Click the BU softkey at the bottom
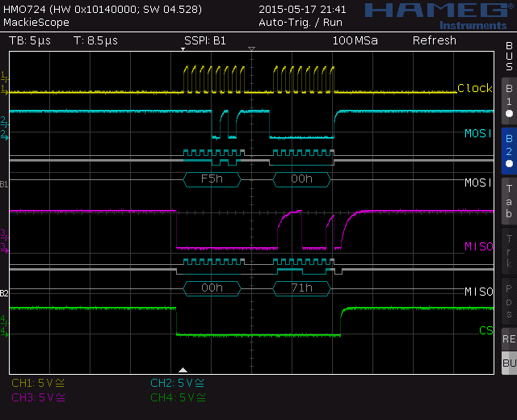Screen dimensions: 517x420 pyautogui.click(x=509, y=363)
